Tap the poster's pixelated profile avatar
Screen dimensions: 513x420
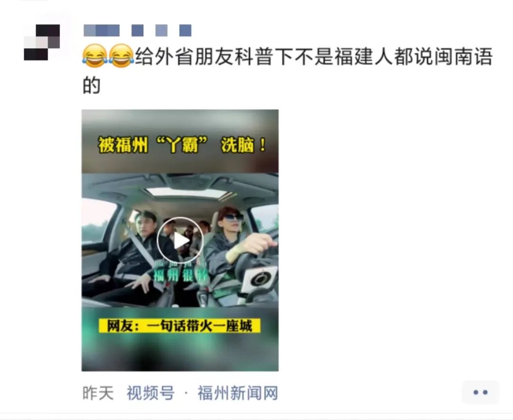click(42, 43)
